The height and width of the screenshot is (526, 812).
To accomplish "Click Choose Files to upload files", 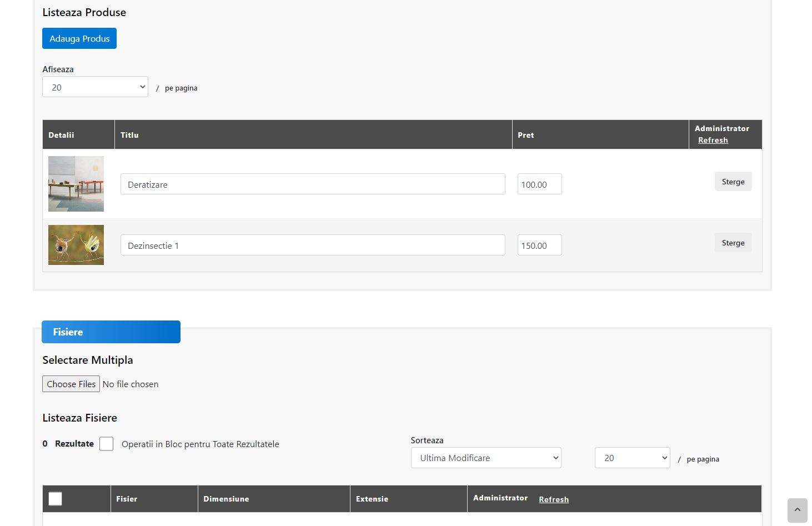I will tap(71, 384).
